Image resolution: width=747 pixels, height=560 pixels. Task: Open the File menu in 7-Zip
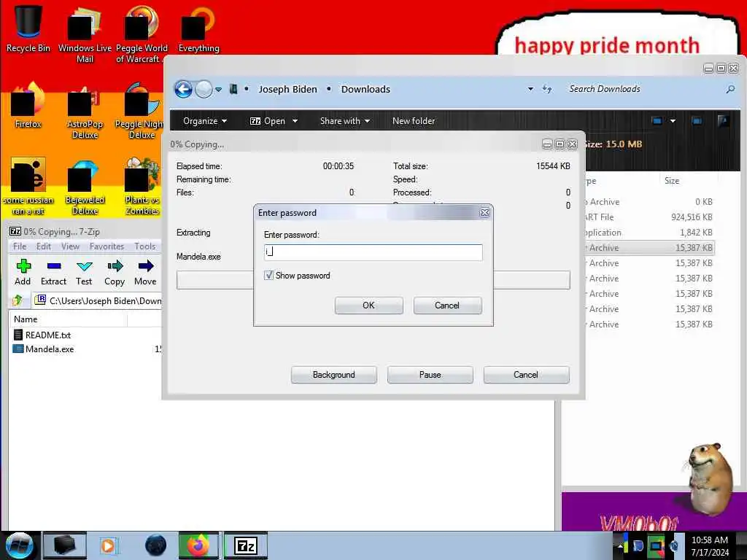click(x=20, y=246)
